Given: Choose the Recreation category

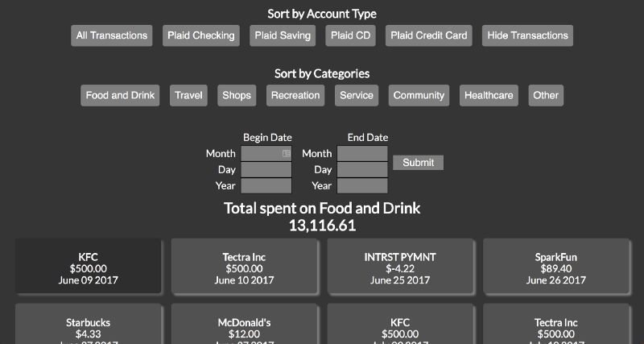Looking at the screenshot, I should click(x=295, y=95).
